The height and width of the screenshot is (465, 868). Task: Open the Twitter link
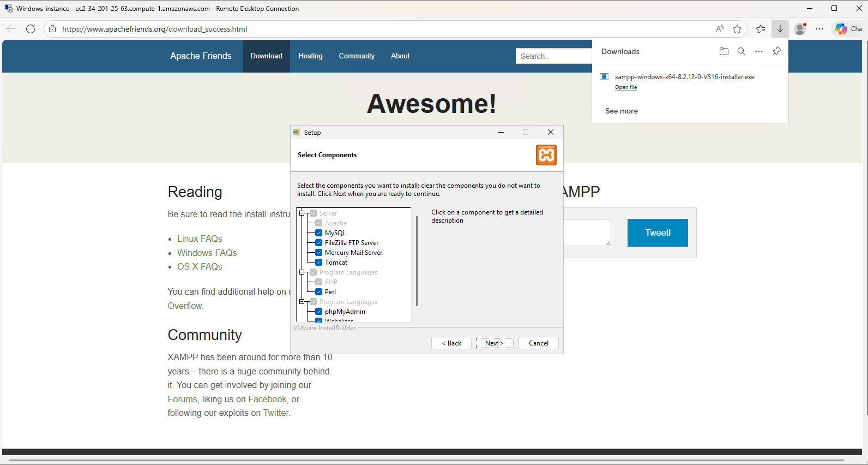click(x=276, y=413)
